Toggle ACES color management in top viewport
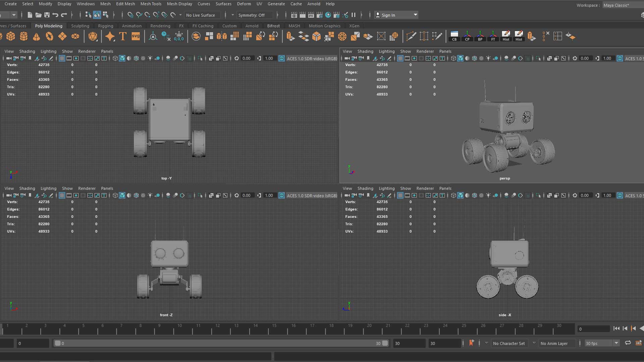Image resolution: width=644 pixels, height=362 pixels. point(282,58)
